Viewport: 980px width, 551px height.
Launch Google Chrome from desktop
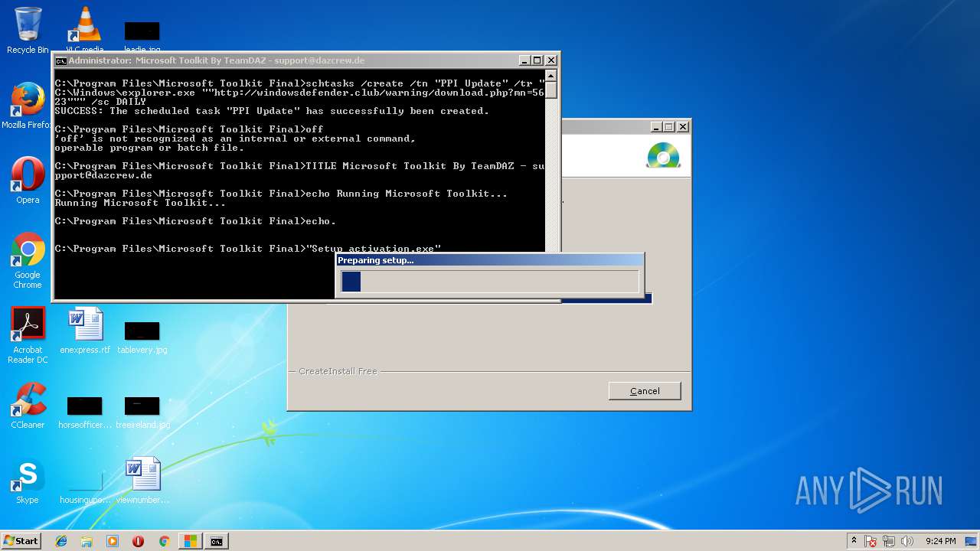point(28,260)
